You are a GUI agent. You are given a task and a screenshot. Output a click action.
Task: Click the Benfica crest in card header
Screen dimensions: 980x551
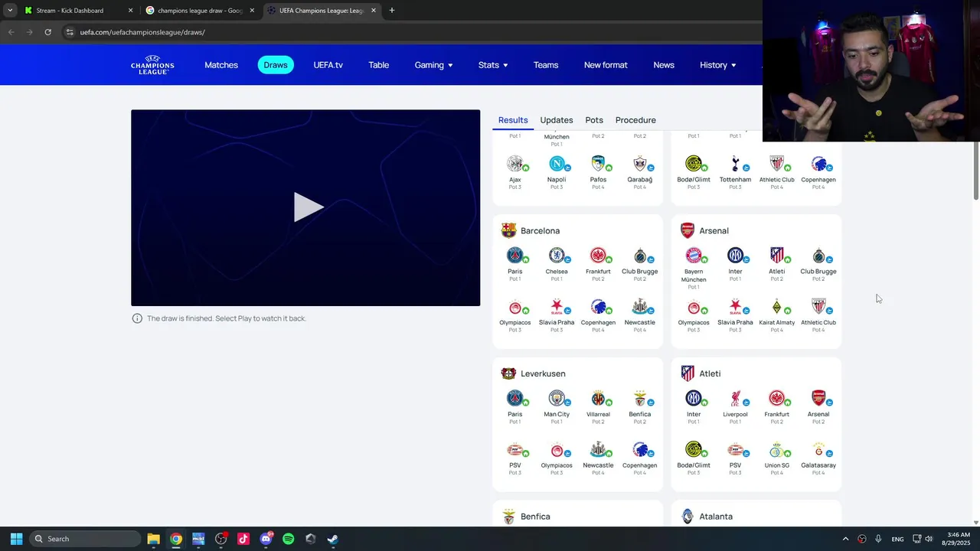(508, 517)
